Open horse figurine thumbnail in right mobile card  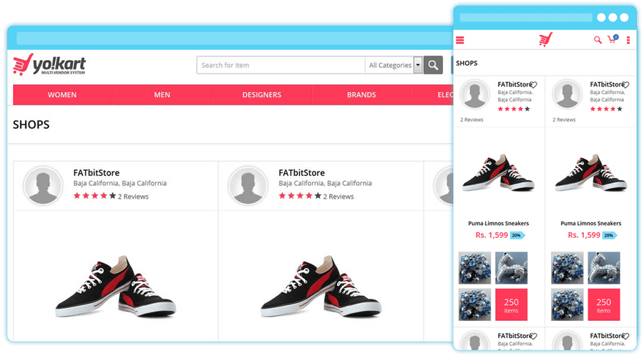[x=604, y=268]
